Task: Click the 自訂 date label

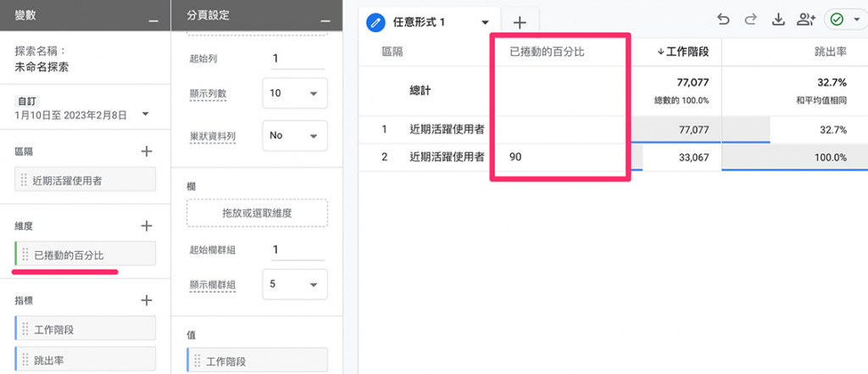Action: (x=28, y=102)
